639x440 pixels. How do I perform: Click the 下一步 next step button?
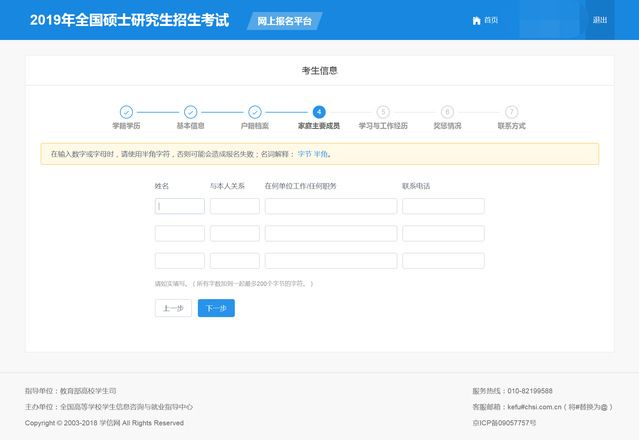point(216,308)
